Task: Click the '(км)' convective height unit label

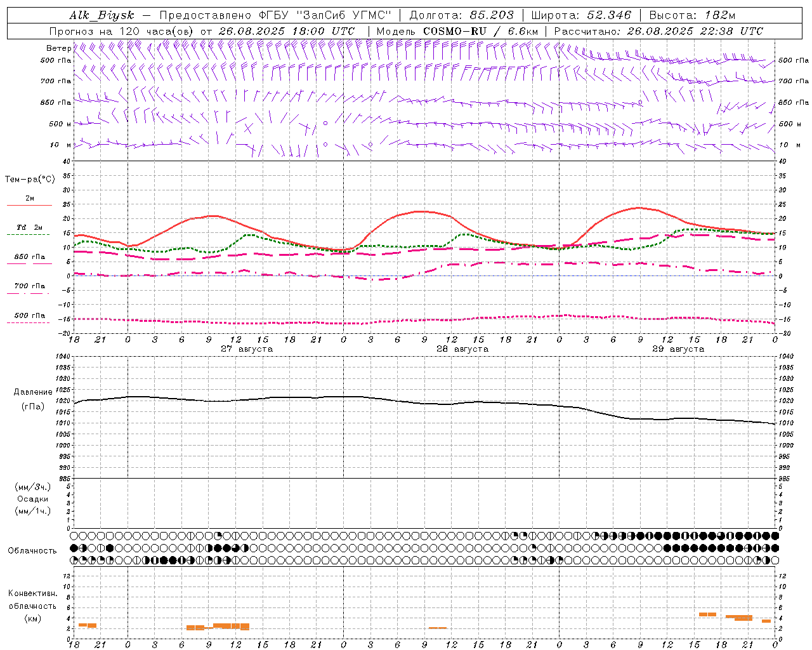Action: [x=32, y=618]
